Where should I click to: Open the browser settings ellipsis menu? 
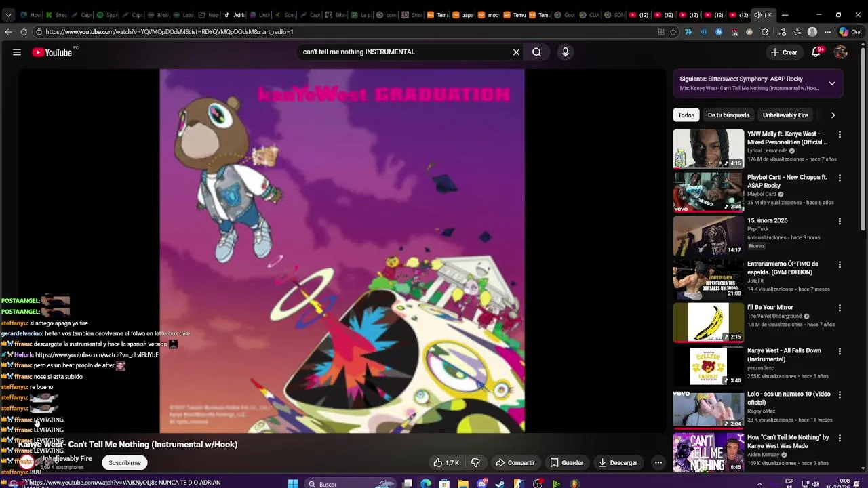pyautogui.click(x=827, y=32)
